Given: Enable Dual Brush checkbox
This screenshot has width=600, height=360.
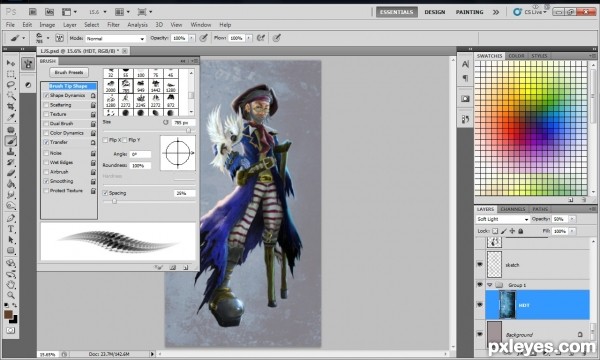Looking at the screenshot, I should pos(46,124).
